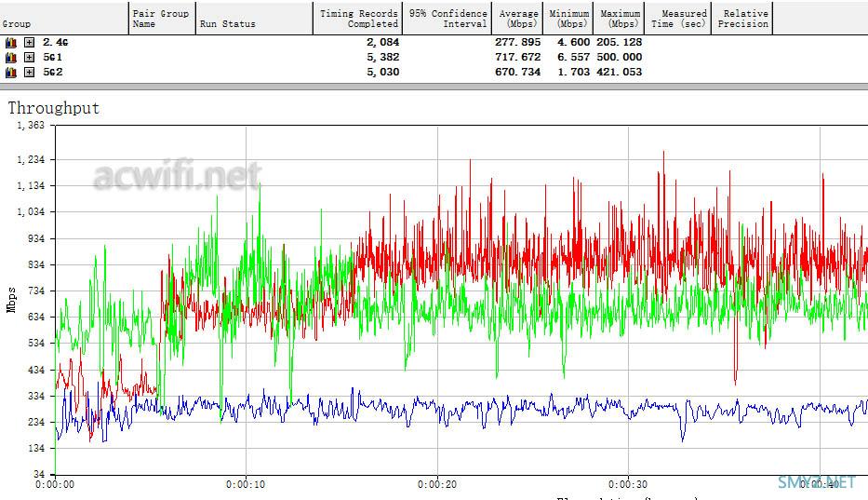Click the Measured Time (sec) column header
868x500 pixels.
pyautogui.click(x=677, y=19)
